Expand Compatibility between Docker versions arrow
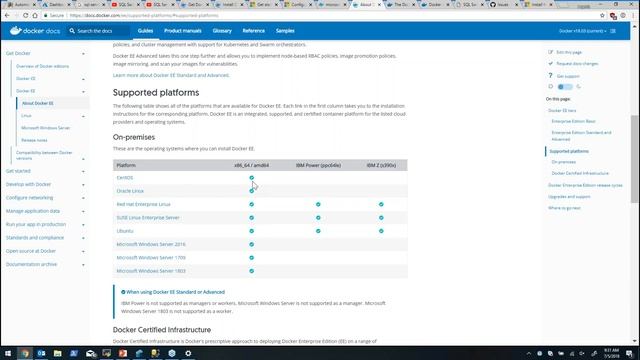The width and height of the screenshot is (640, 360). tap(83, 159)
